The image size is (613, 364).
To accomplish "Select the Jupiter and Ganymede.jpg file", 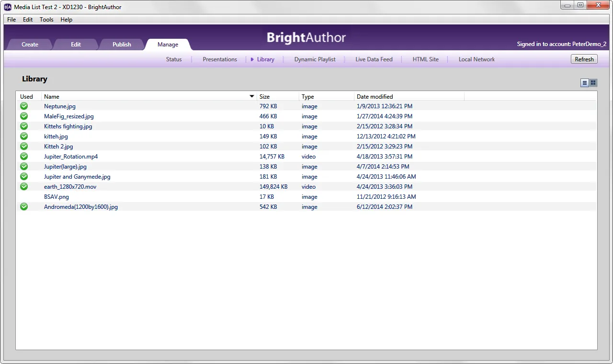I will pos(77,177).
